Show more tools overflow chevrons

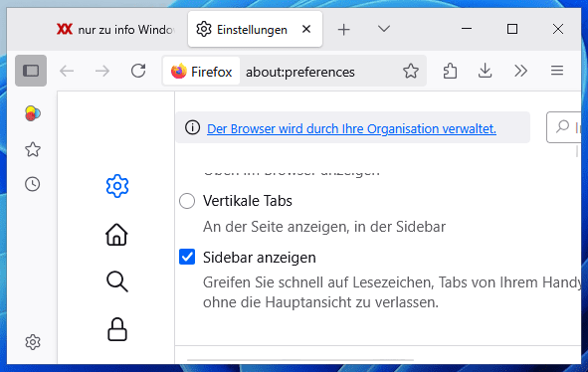tap(520, 71)
